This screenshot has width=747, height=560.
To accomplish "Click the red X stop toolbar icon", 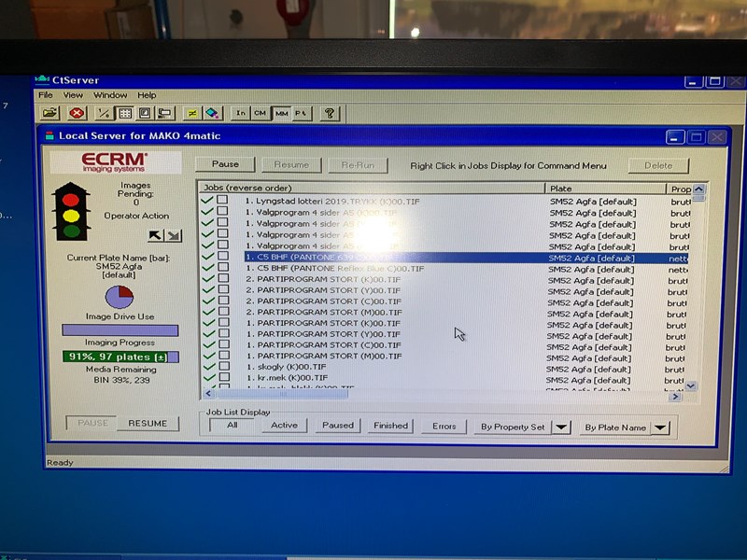I will pos(77,113).
